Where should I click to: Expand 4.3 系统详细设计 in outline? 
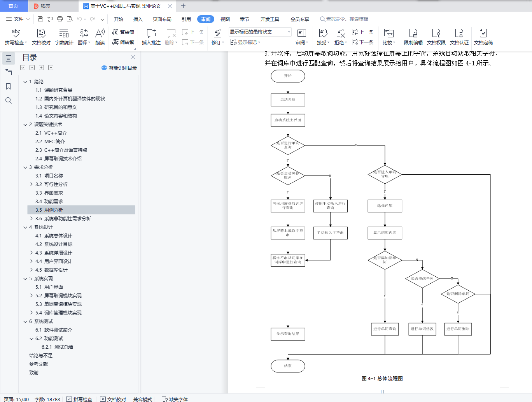31,253
